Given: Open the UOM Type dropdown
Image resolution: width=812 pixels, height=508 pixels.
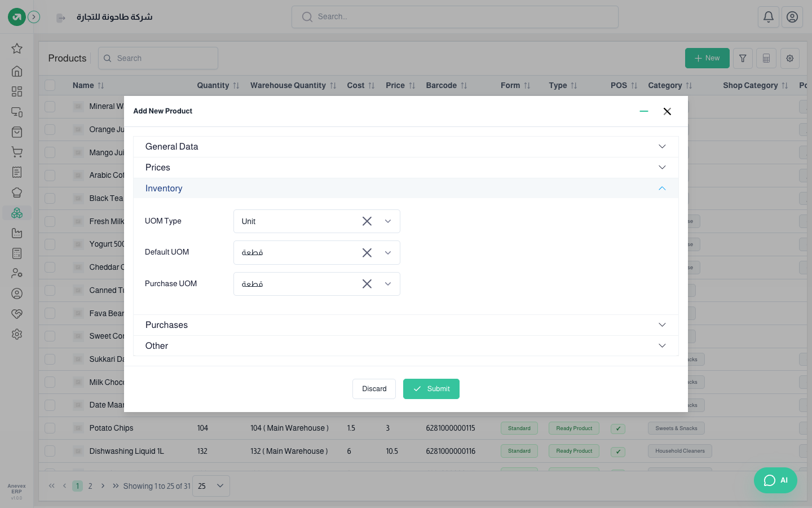Looking at the screenshot, I should [x=388, y=221].
